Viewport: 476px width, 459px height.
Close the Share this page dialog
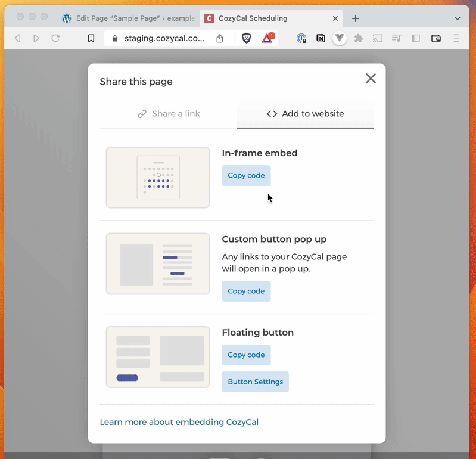point(371,78)
